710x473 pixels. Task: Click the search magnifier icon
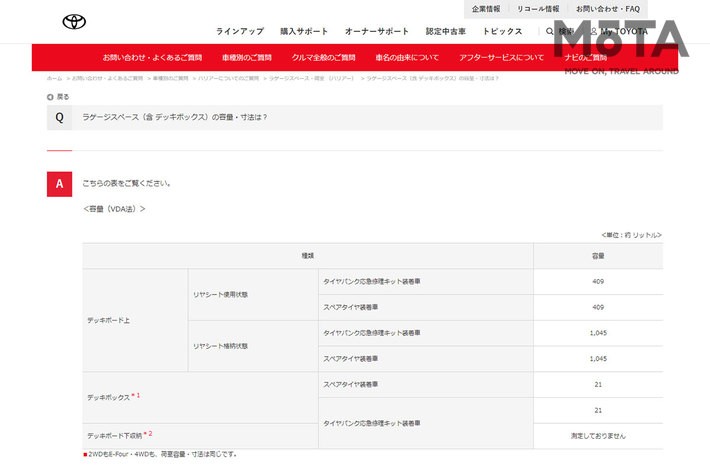(550, 32)
